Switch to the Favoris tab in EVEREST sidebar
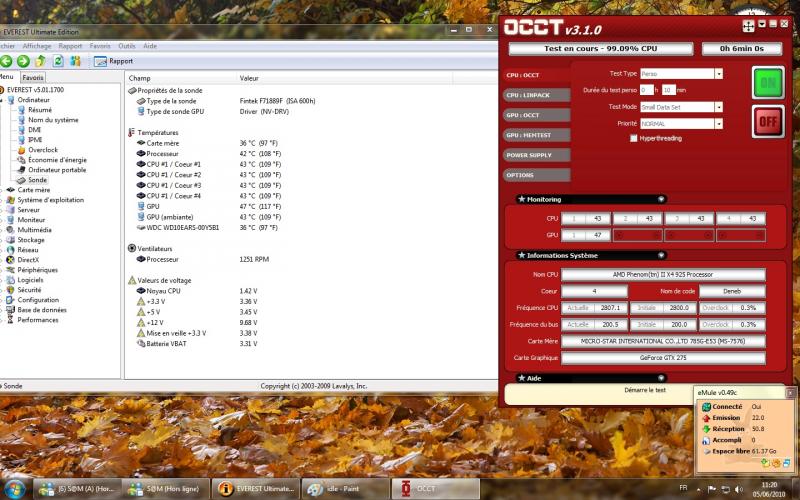Image resolution: width=800 pixels, height=500 pixels. pos(33,78)
